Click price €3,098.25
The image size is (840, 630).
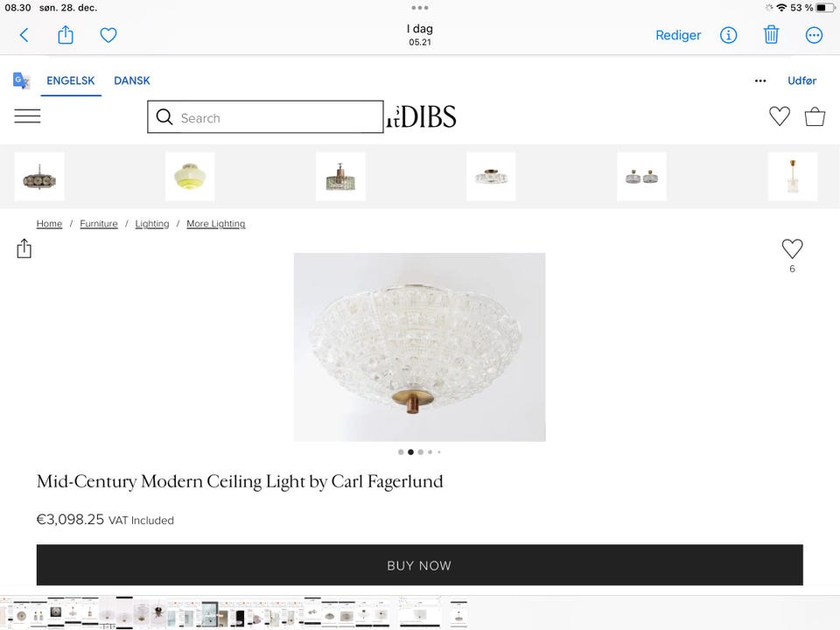click(70, 519)
